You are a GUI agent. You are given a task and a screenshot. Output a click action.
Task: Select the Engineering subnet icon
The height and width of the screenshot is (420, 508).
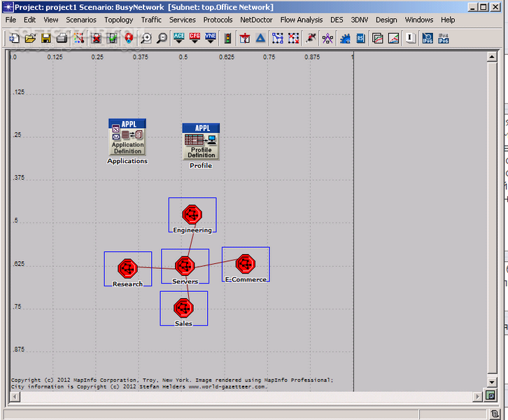[x=192, y=214]
